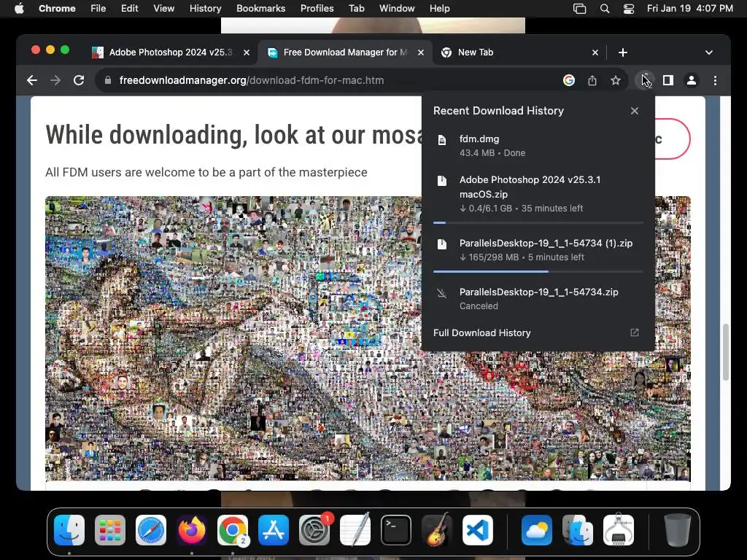Open the Apple menu
This screenshot has height=560, width=747.
[19, 9]
